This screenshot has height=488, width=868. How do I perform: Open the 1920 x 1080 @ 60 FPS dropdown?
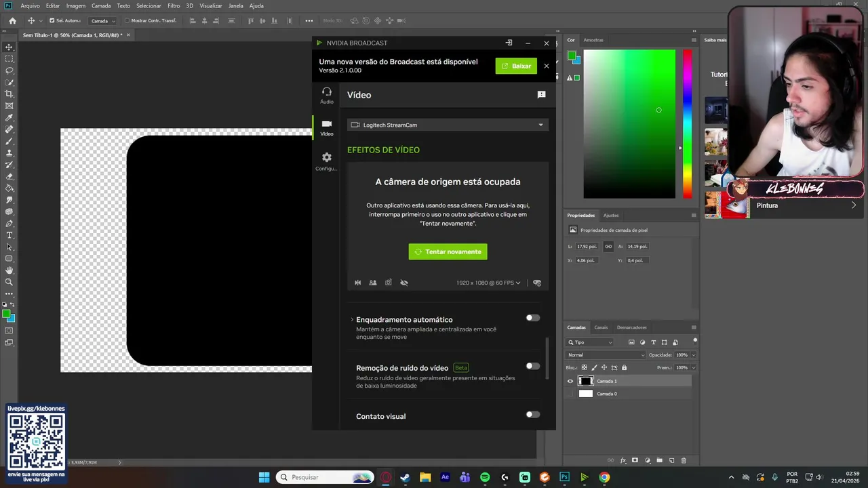(x=488, y=283)
